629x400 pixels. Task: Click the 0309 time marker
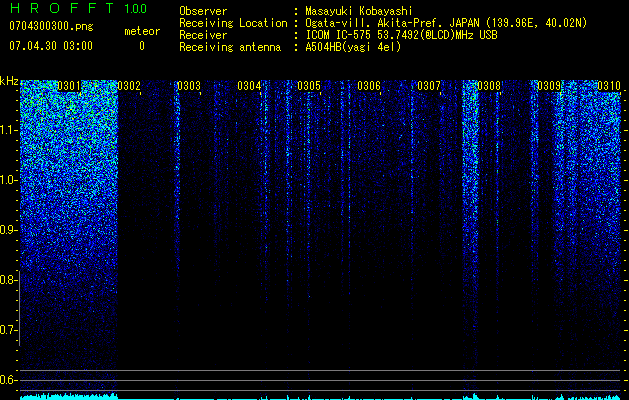click(x=549, y=86)
